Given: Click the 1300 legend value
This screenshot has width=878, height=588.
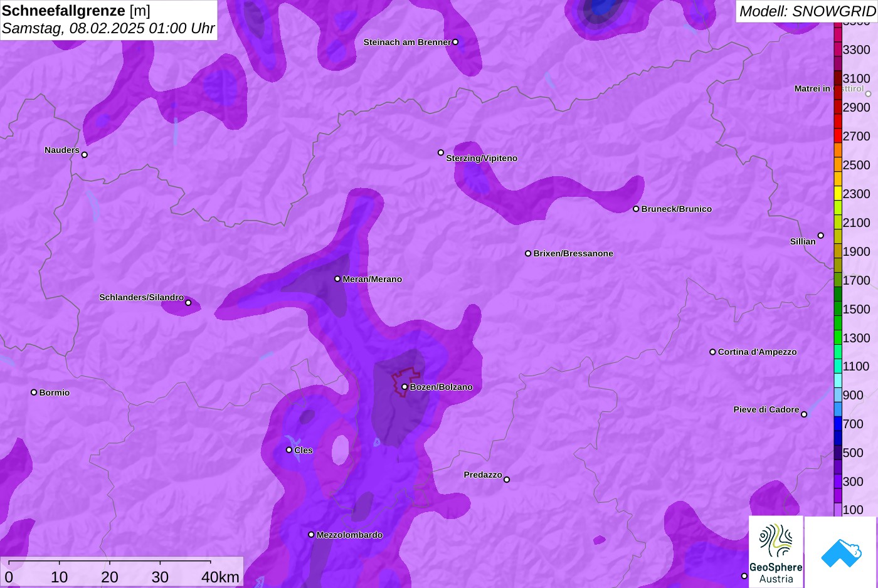Looking at the screenshot, I should [856, 338].
